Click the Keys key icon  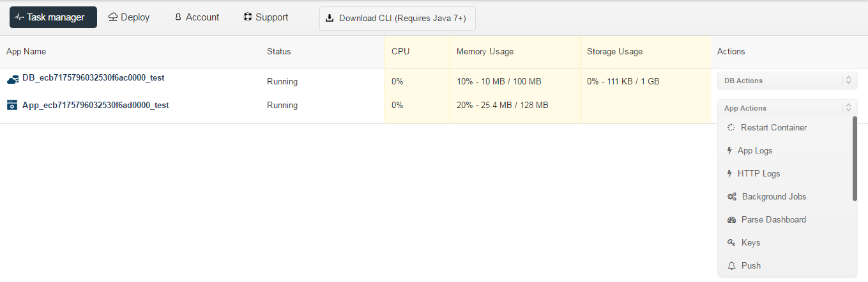(x=732, y=243)
